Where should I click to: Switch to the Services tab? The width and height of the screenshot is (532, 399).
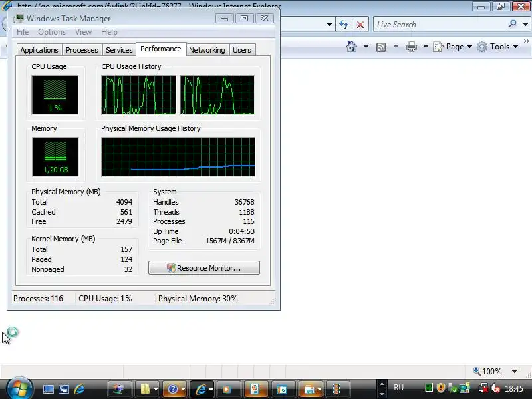click(119, 50)
